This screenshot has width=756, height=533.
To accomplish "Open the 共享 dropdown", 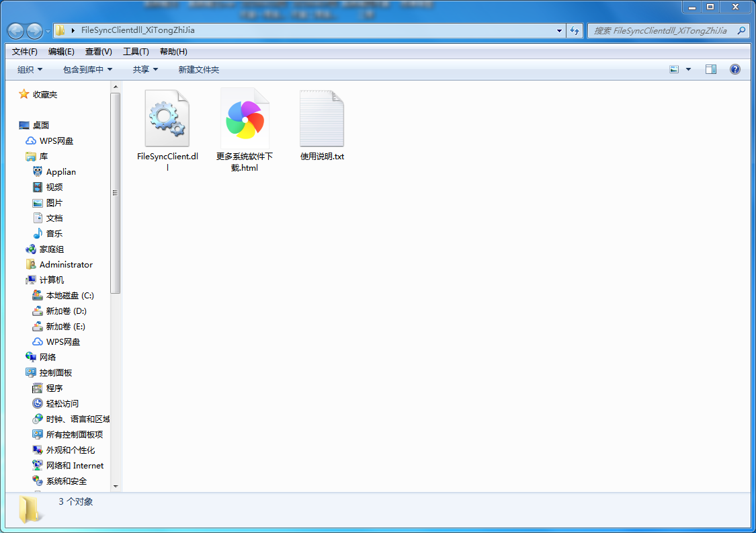I will click(x=145, y=69).
